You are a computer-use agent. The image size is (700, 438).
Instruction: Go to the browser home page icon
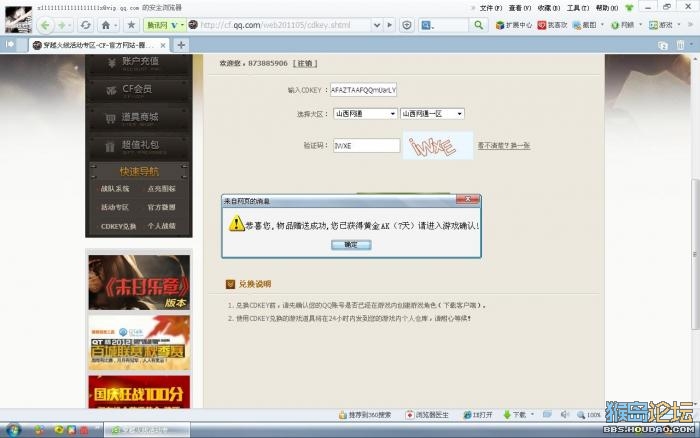point(106,25)
